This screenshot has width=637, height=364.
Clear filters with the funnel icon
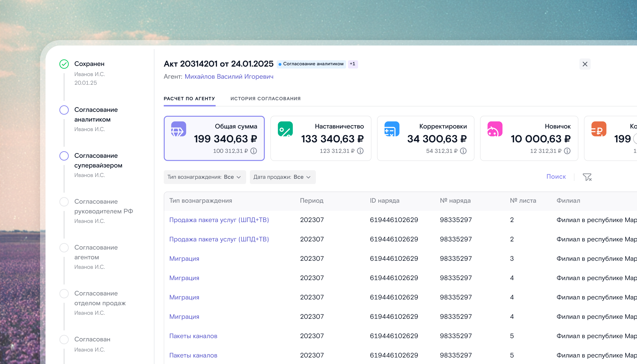pyautogui.click(x=587, y=177)
